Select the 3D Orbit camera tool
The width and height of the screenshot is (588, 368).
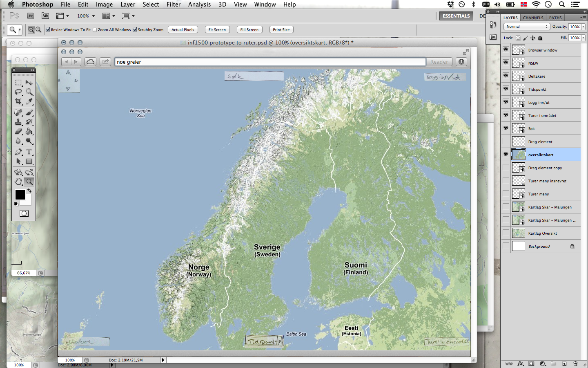pos(29,172)
